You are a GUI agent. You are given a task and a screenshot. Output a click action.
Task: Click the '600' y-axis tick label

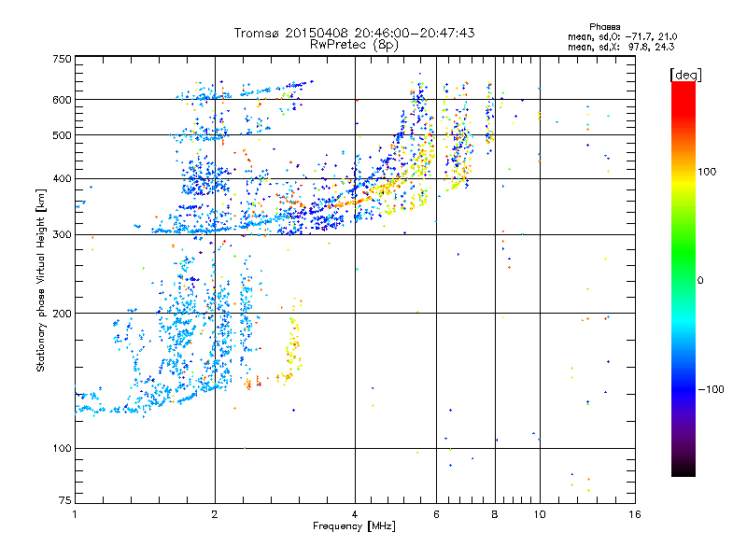62,100
